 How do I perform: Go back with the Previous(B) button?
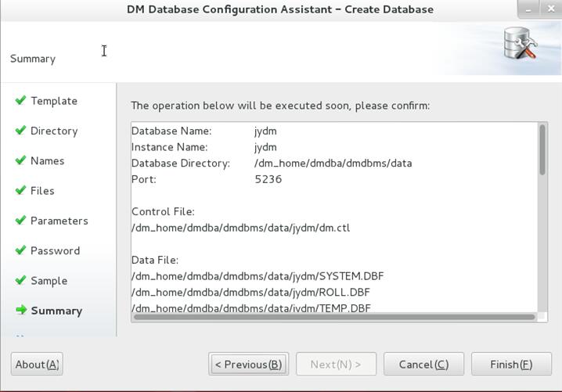pos(248,365)
